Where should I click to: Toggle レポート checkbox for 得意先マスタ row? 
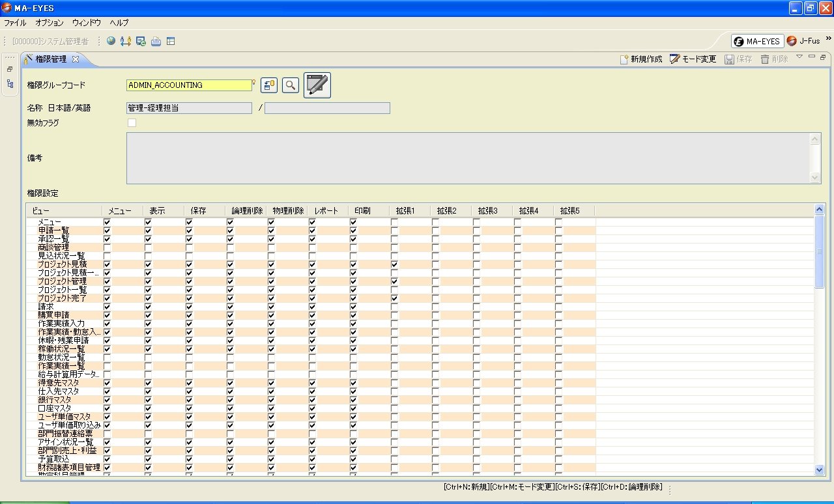pyautogui.click(x=312, y=383)
